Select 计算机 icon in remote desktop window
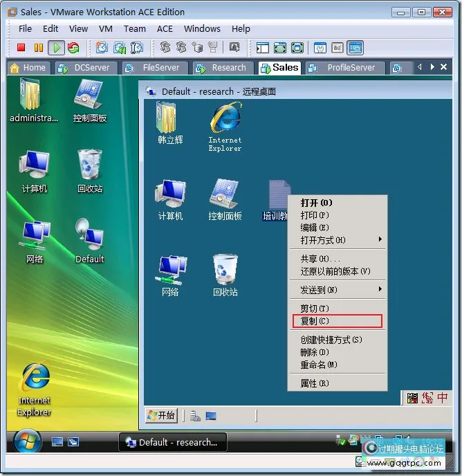The height and width of the screenshot is (476, 462). [170, 199]
